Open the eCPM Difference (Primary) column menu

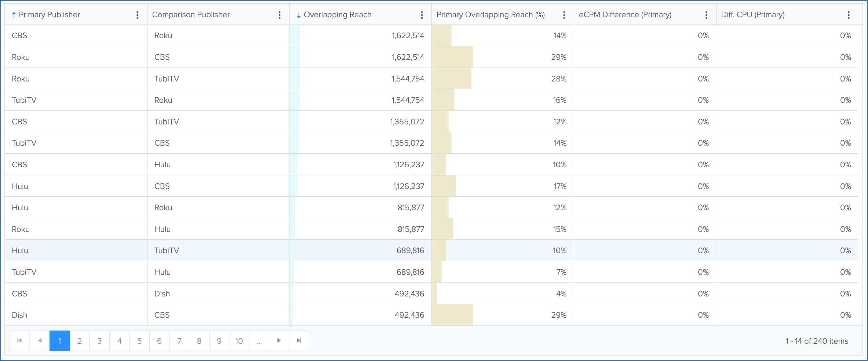706,15
